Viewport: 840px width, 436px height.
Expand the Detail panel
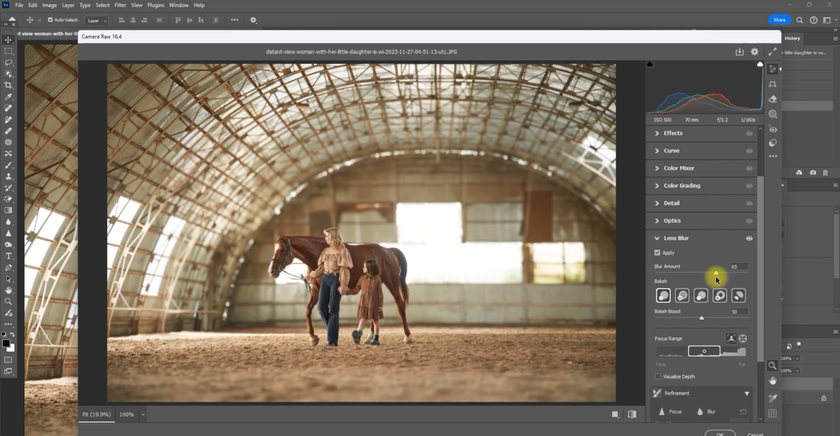(657, 204)
